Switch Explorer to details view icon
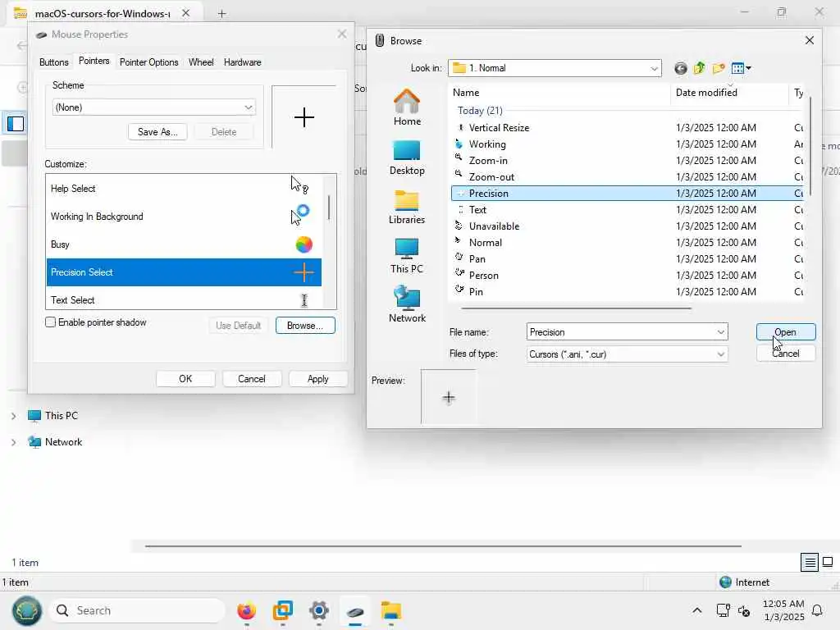This screenshot has width=840, height=630. pos(810,562)
